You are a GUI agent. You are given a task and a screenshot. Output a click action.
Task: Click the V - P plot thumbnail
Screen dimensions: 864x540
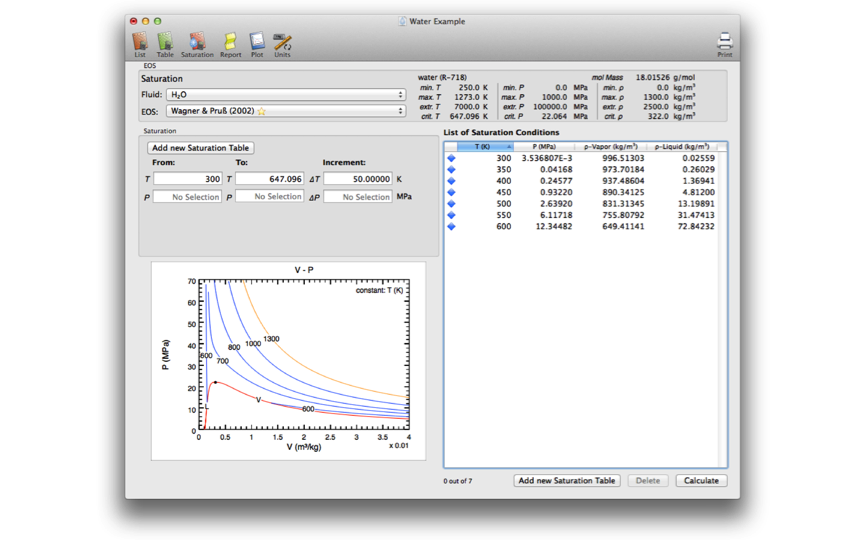(x=289, y=361)
